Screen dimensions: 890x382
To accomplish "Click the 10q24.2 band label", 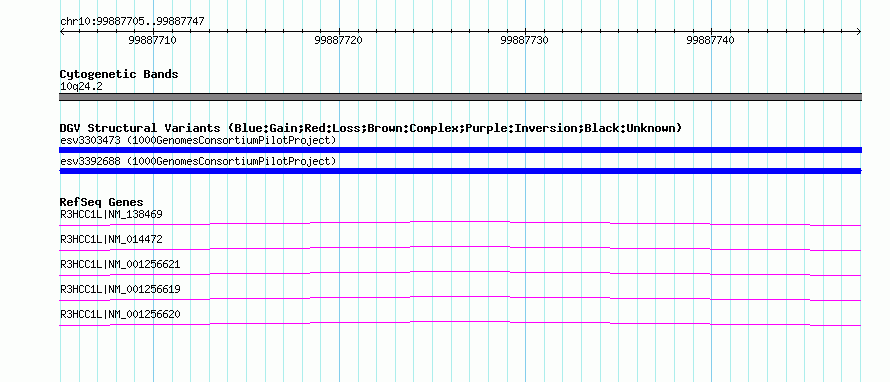I will (81, 87).
